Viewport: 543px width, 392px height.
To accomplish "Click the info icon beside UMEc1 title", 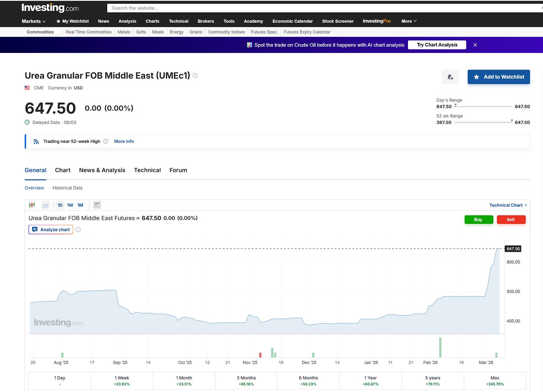I will (x=195, y=76).
